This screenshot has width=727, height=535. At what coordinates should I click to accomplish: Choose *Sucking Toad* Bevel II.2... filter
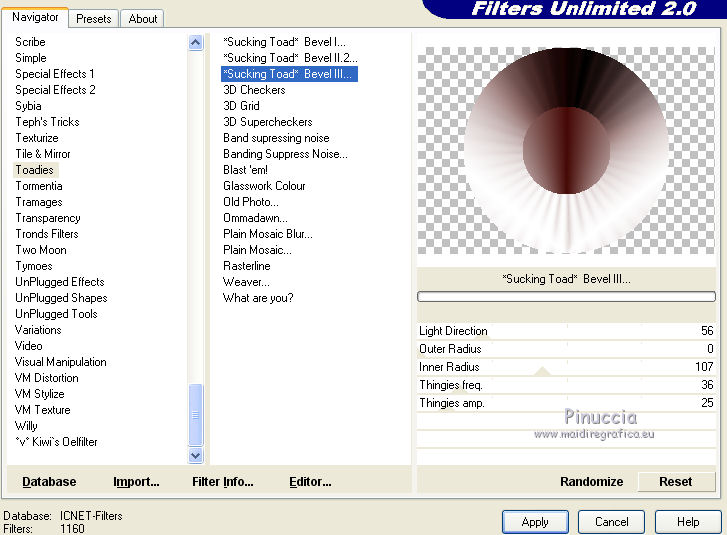tap(290, 58)
